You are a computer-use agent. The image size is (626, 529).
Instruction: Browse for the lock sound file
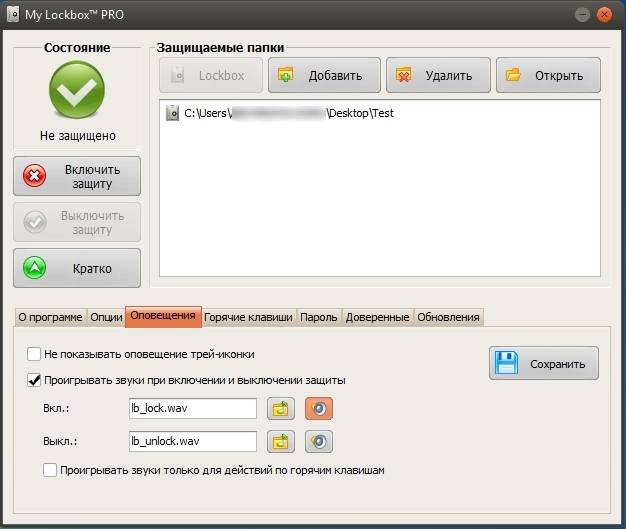(x=281, y=408)
